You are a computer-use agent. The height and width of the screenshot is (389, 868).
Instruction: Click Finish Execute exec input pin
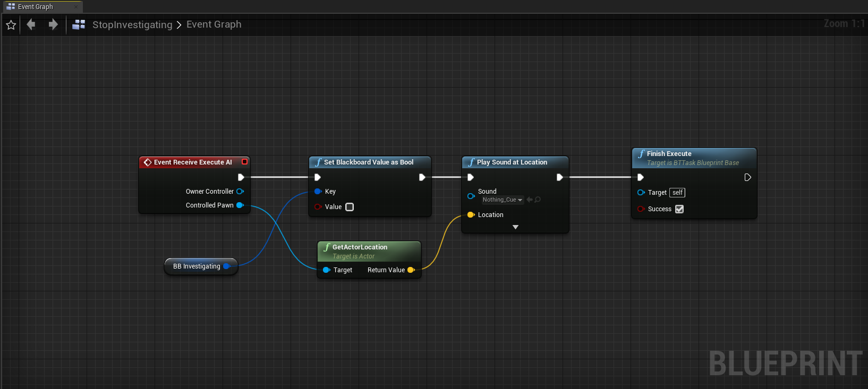coord(641,177)
